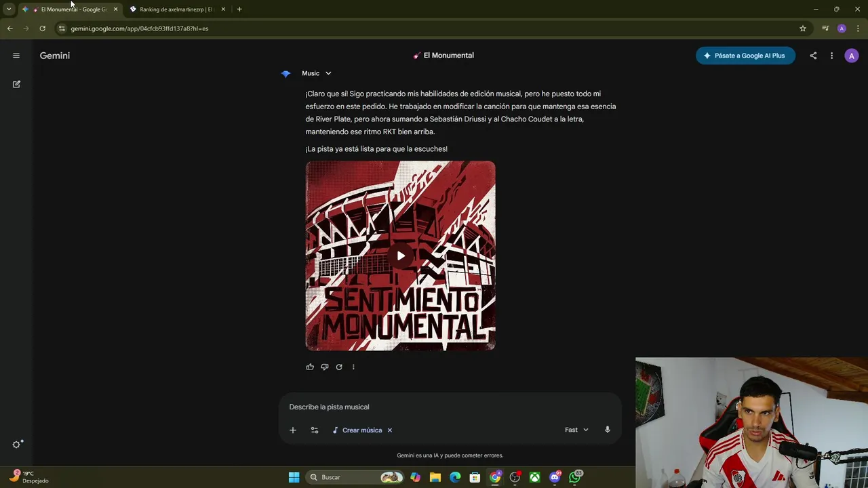Regenerate the response with the redo icon

(339, 367)
